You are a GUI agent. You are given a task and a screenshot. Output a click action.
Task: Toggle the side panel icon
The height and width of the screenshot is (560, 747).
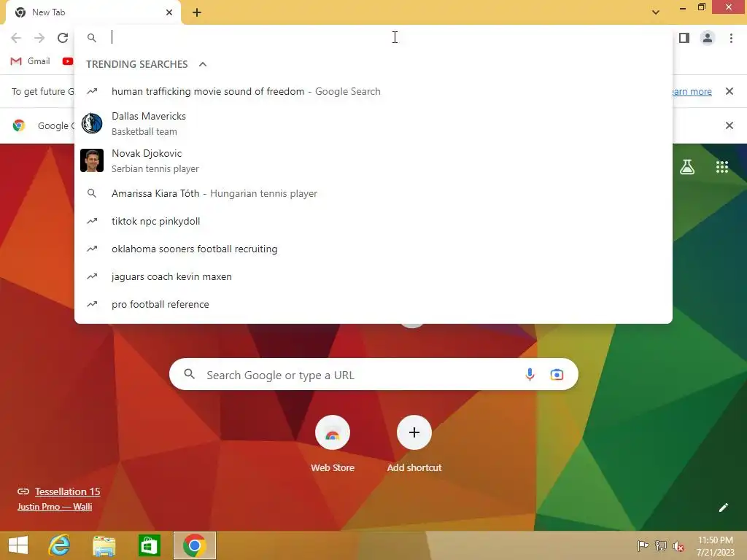coord(684,38)
